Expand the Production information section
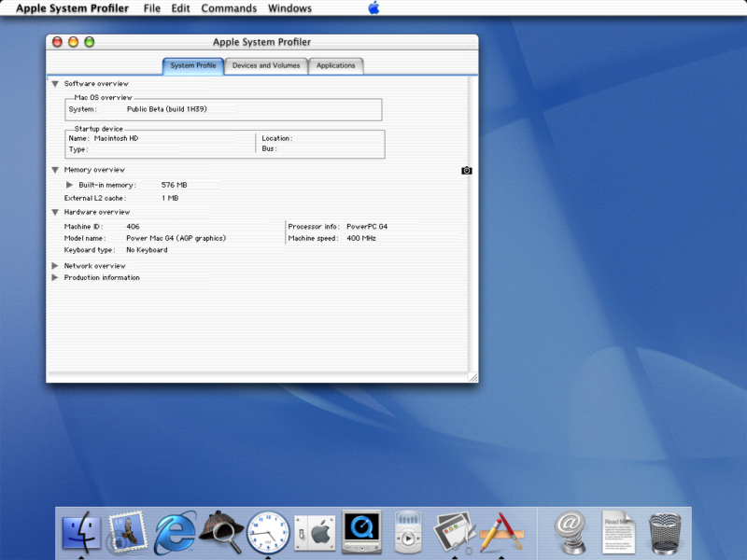747x560 pixels. coord(55,277)
